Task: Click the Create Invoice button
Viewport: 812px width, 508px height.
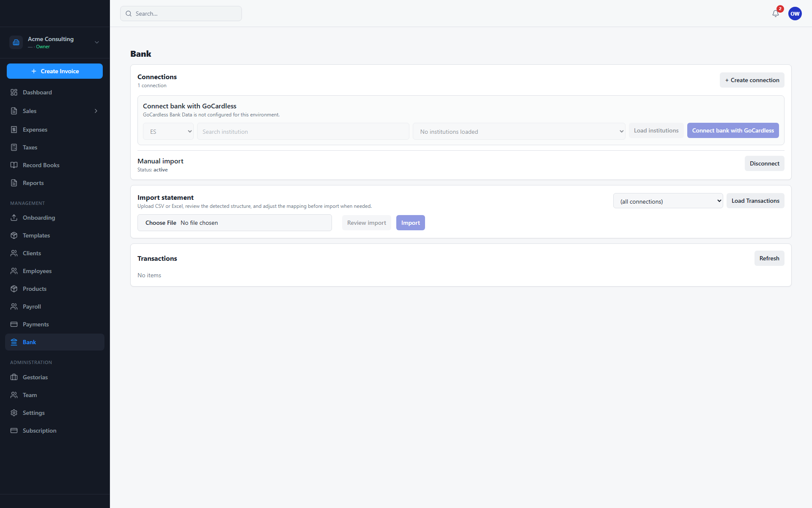Action: tap(55, 71)
